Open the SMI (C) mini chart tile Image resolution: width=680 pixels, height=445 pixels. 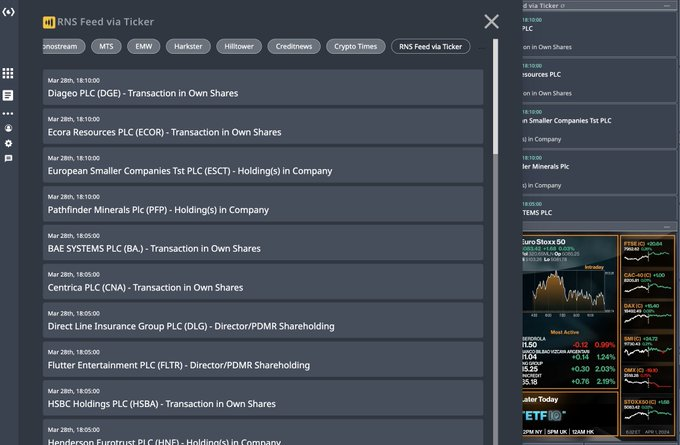[x=647, y=347]
